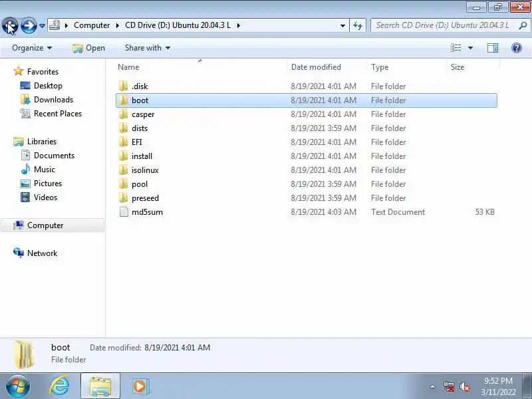The width and height of the screenshot is (532, 399).
Task: Select the casper folder icon
Action: click(x=124, y=114)
